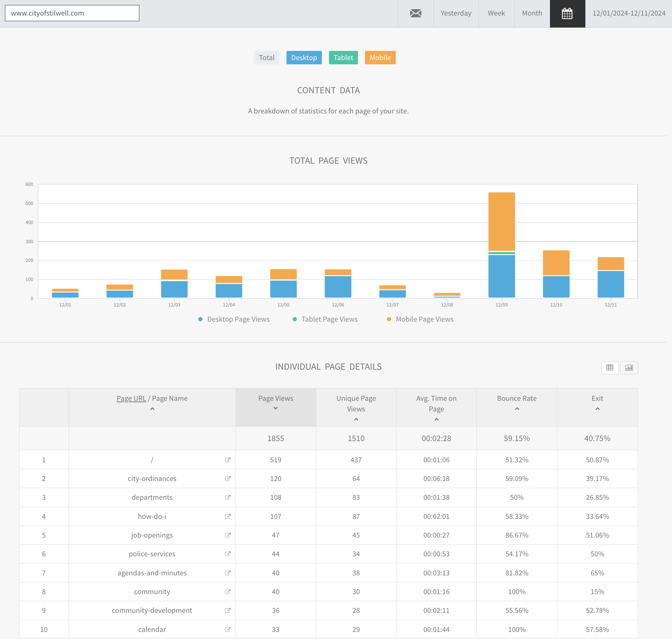This screenshot has width=672, height=639.
Task: Toggle the Tablet device filter
Action: pyautogui.click(x=343, y=58)
